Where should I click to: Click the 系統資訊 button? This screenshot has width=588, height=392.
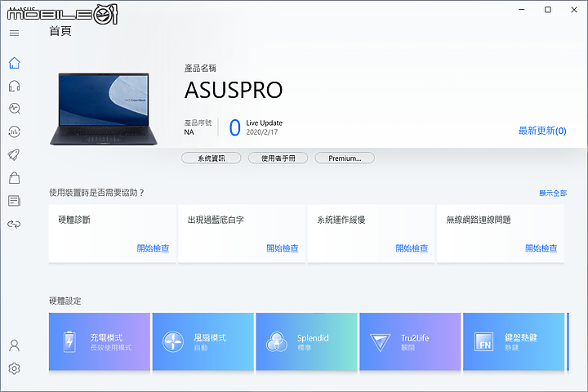coord(212,158)
